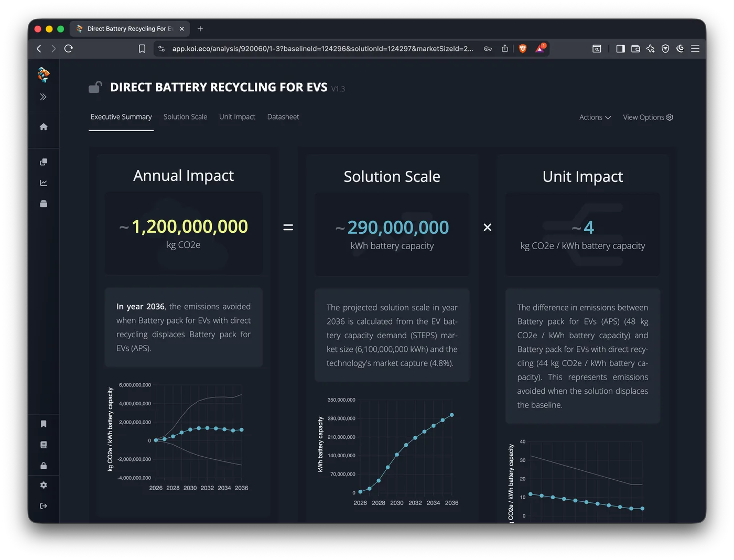Open View Options settings
The image size is (734, 560).
click(648, 117)
